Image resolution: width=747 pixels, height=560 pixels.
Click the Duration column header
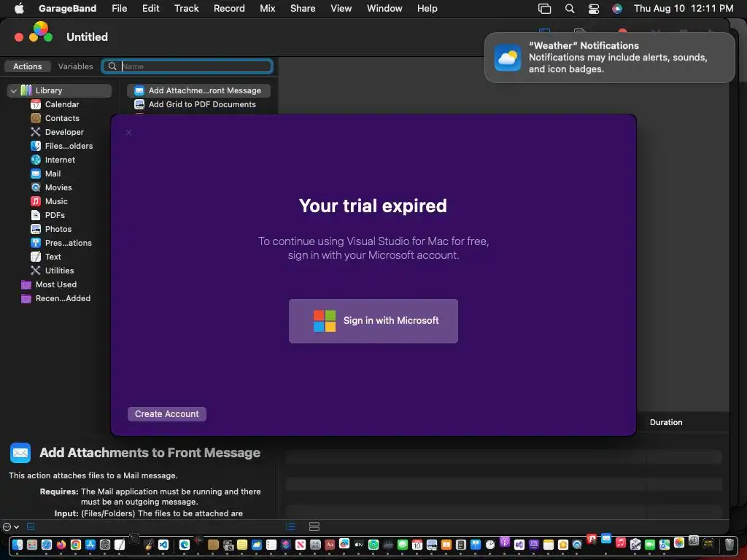point(666,422)
